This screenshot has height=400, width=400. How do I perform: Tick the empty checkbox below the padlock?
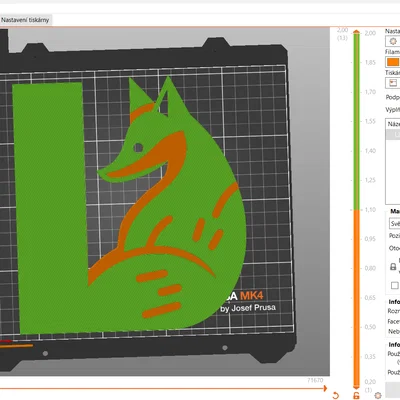pos(395,286)
